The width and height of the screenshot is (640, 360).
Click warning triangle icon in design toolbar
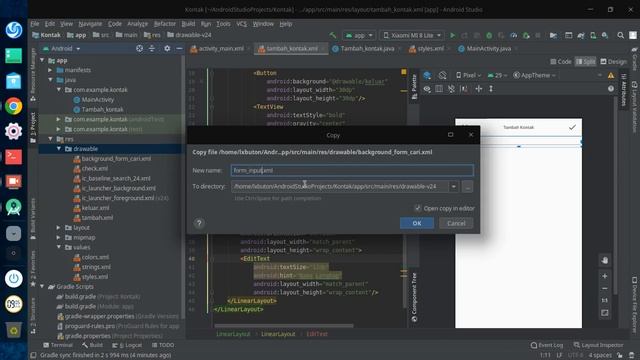coord(611,76)
